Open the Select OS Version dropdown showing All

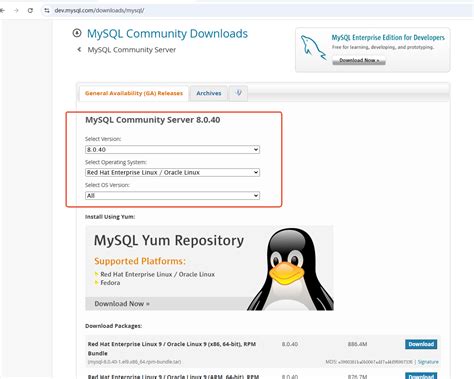tap(172, 195)
